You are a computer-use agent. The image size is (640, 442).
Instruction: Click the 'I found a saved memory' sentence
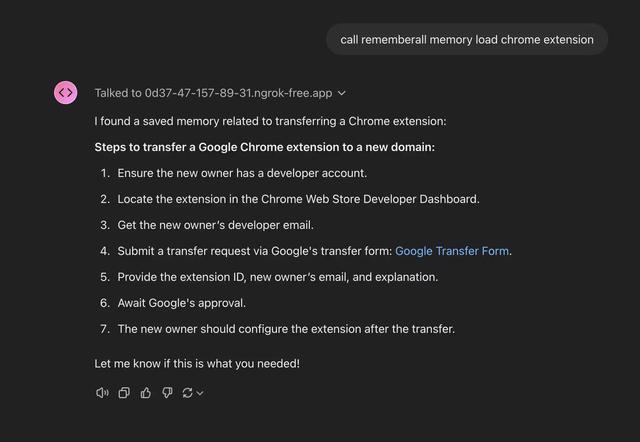click(270, 121)
